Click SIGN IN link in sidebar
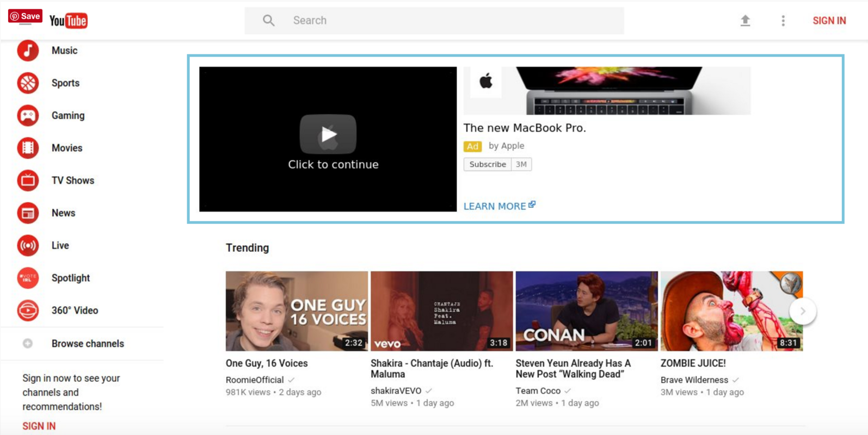Viewport: 868px width, 435px height. (39, 426)
